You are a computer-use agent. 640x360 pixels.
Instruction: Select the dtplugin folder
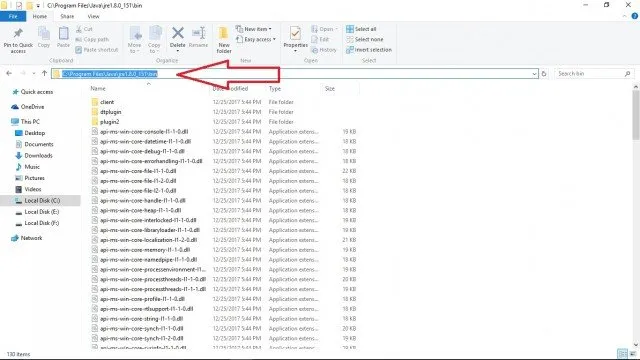[111, 112]
